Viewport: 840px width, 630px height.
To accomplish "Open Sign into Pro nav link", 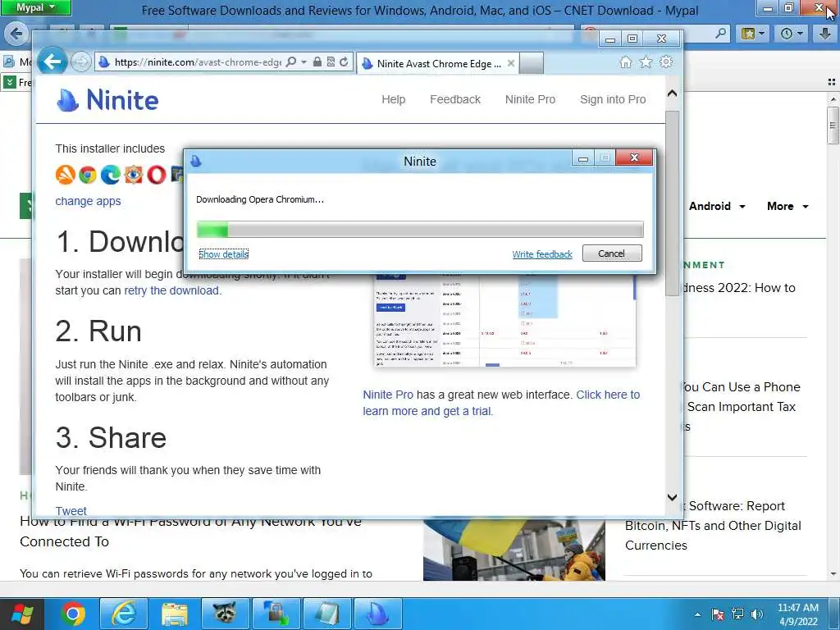I will (613, 99).
